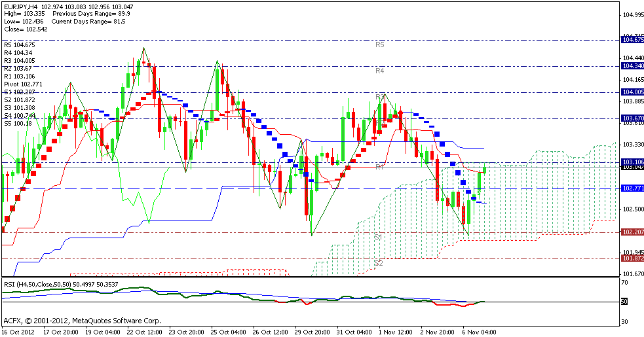Select the blue 102.771 pivot price tag
This screenshot has width=644, height=337.
pos(632,188)
